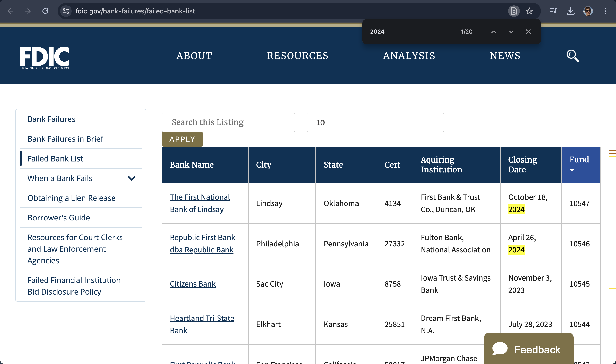Open Bank Failures sidebar link
The width and height of the screenshot is (616, 364).
point(51,119)
